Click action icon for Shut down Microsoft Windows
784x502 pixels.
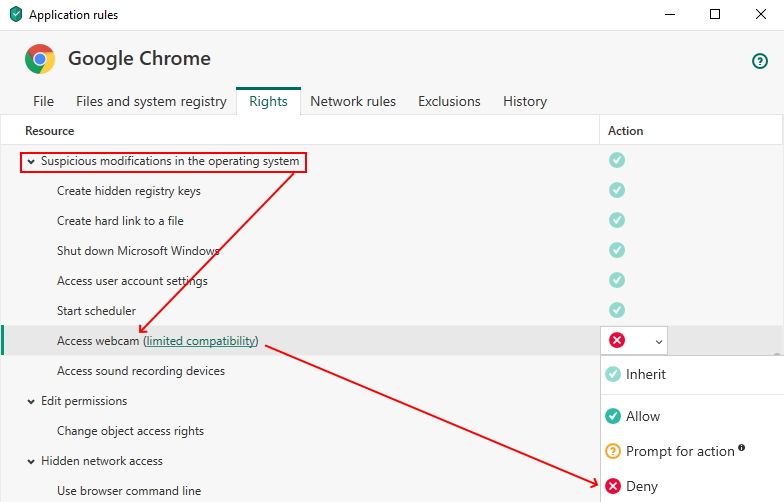coord(616,250)
